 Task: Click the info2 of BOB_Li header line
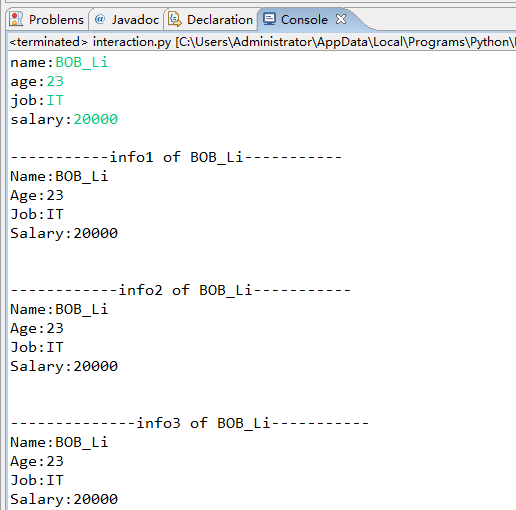(180, 290)
